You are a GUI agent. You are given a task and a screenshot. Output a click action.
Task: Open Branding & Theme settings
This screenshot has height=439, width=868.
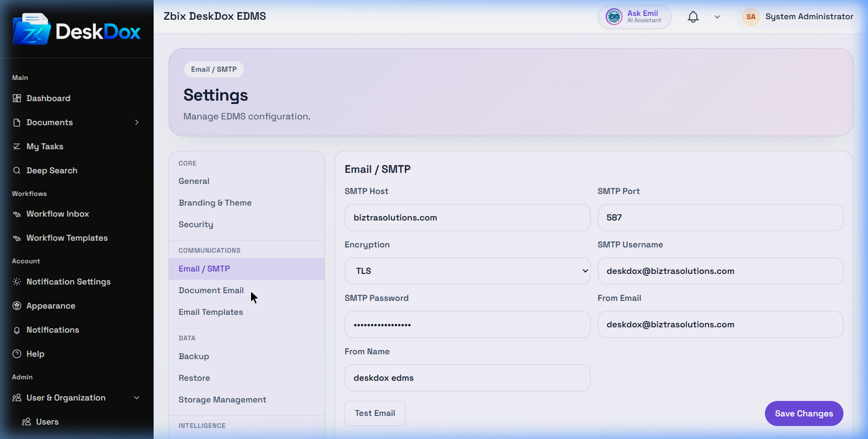tap(215, 203)
